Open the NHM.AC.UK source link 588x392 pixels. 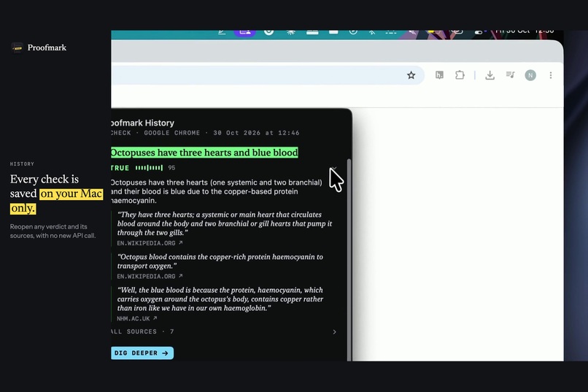(x=137, y=318)
